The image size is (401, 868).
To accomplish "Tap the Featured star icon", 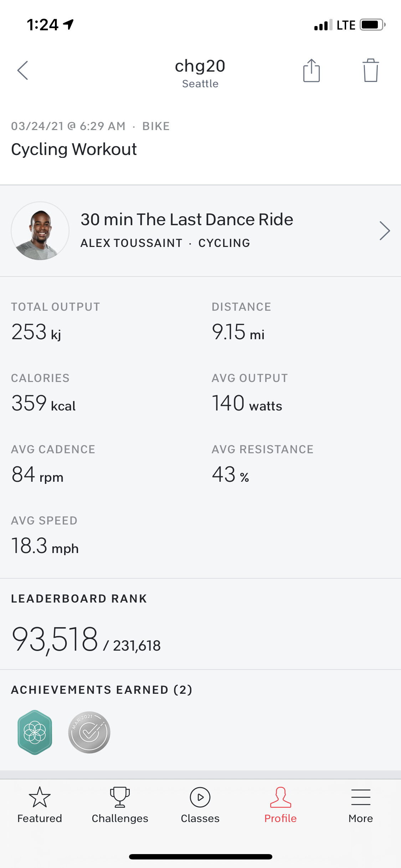I will point(40,797).
